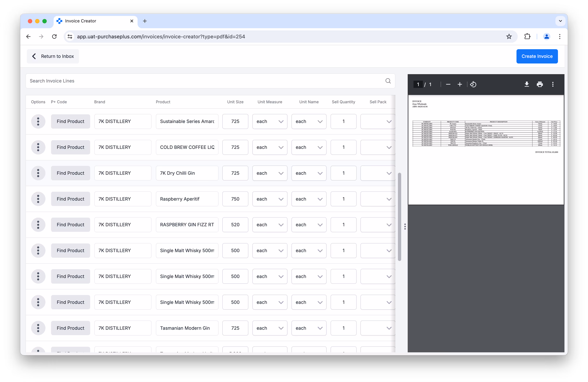Screen dimensions: 588x382
Task: Zoom in on the PDF viewer
Action: (x=459, y=84)
